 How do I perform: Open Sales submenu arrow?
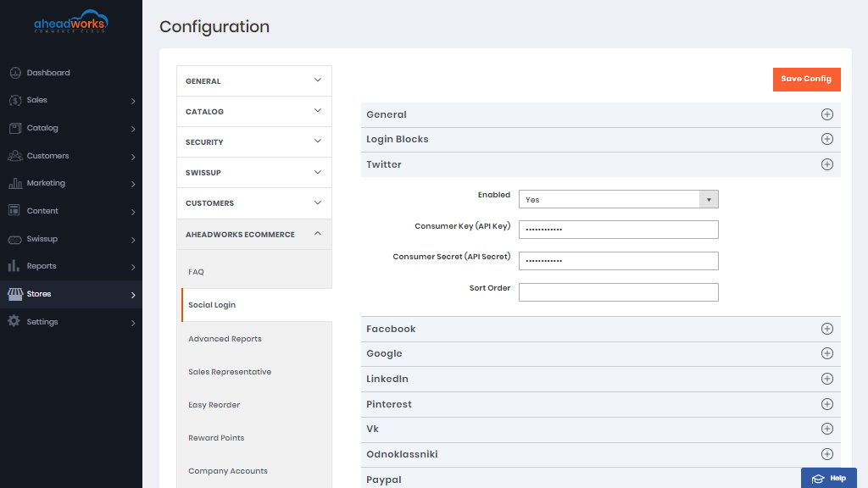133,101
